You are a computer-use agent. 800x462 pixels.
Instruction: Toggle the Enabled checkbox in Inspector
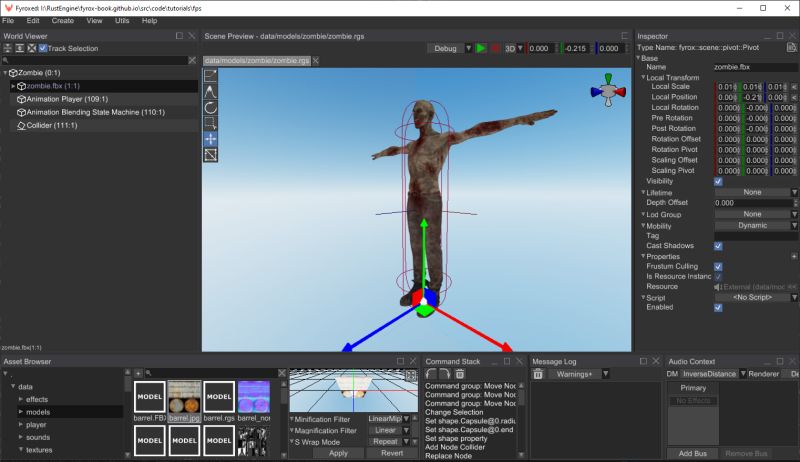pyautogui.click(x=718, y=308)
